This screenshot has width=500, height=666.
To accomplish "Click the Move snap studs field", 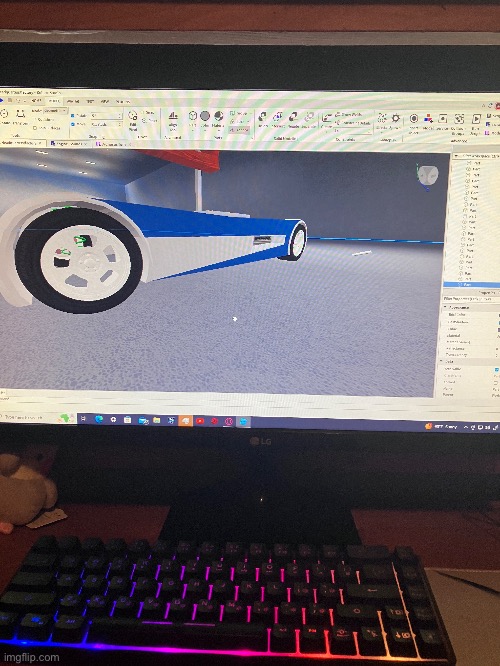I will [107, 124].
